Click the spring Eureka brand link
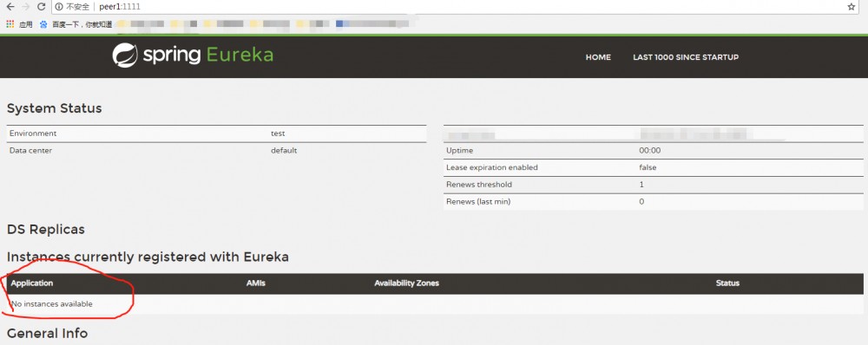Viewport: 868px width, 345px height. (193, 55)
